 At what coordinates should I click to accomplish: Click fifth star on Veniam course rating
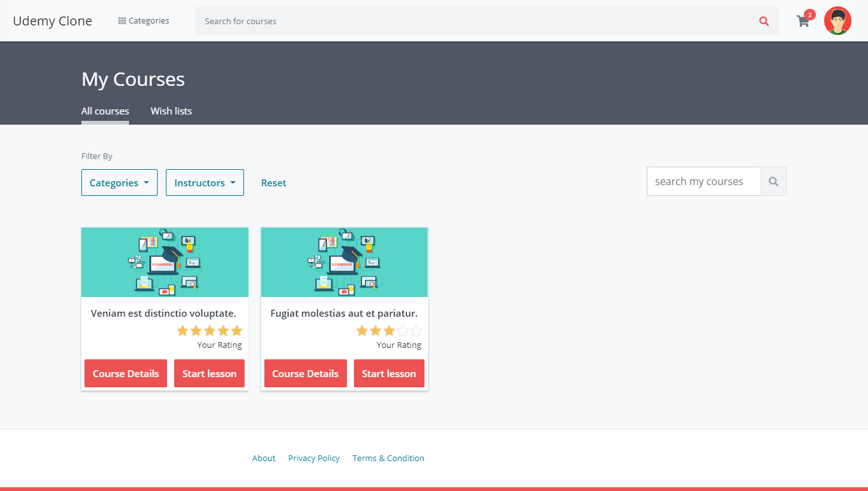(x=237, y=331)
